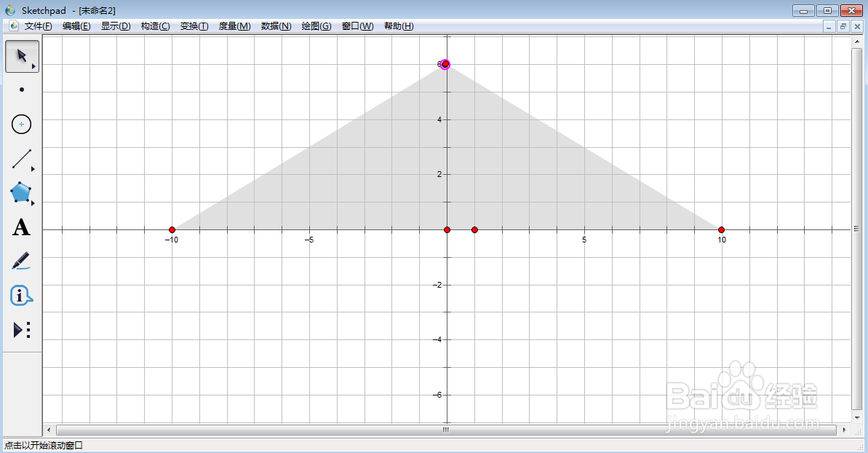Image resolution: width=868 pixels, height=453 pixels.
Task: Click the red point at x equals 10
Action: 721,230
